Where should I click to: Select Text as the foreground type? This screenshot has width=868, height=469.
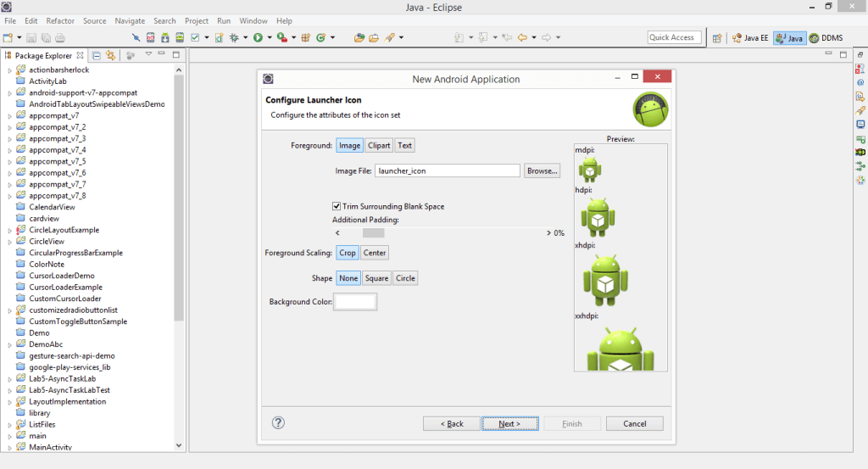point(404,146)
